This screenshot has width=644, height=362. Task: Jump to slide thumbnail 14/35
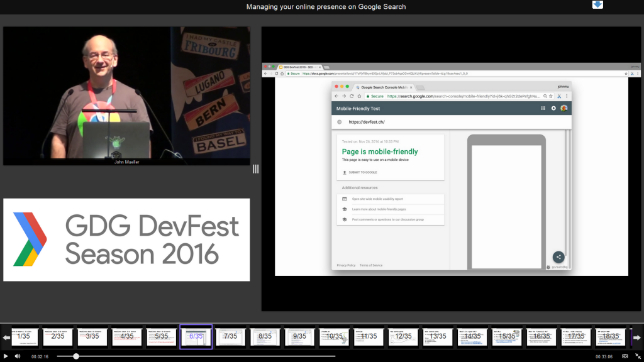(472, 337)
